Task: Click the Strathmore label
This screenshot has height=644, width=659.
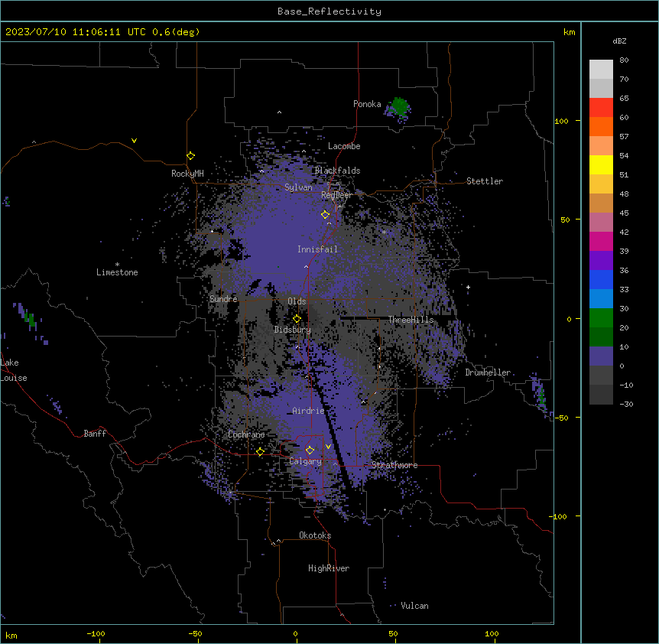Action: click(x=394, y=465)
